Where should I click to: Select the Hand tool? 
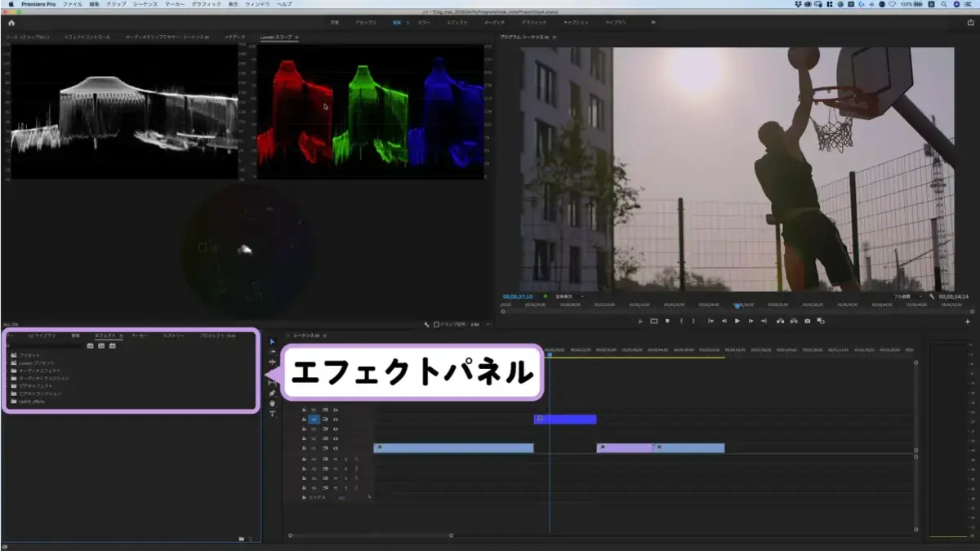pos(273,403)
